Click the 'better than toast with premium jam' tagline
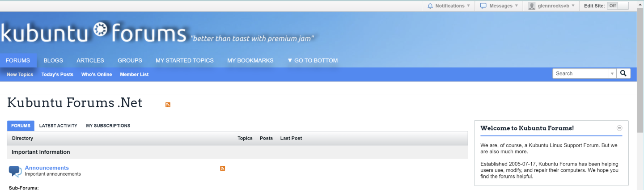The height and width of the screenshot is (190, 644). point(253,38)
